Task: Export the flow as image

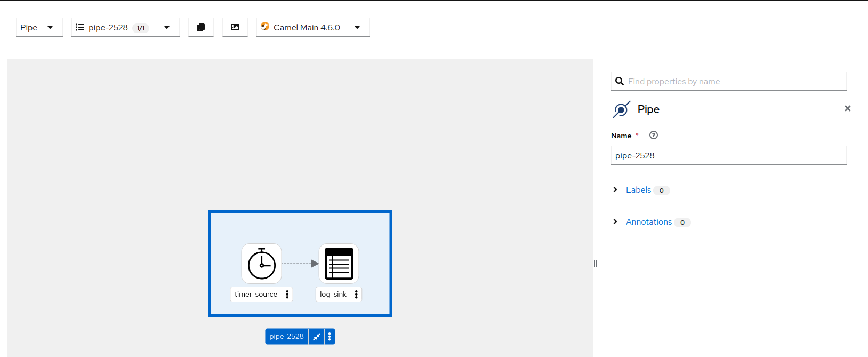Action: coord(235,27)
